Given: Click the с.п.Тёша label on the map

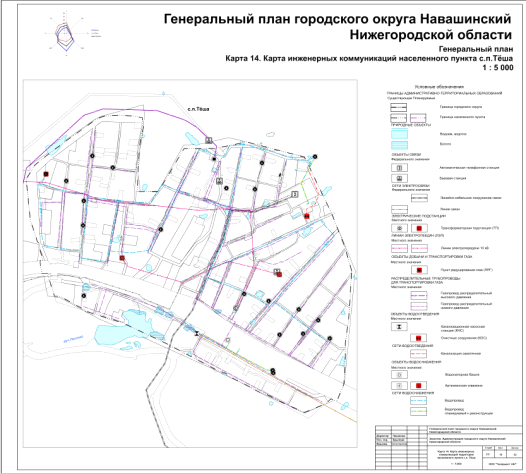Looking at the screenshot, I should [198, 109].
